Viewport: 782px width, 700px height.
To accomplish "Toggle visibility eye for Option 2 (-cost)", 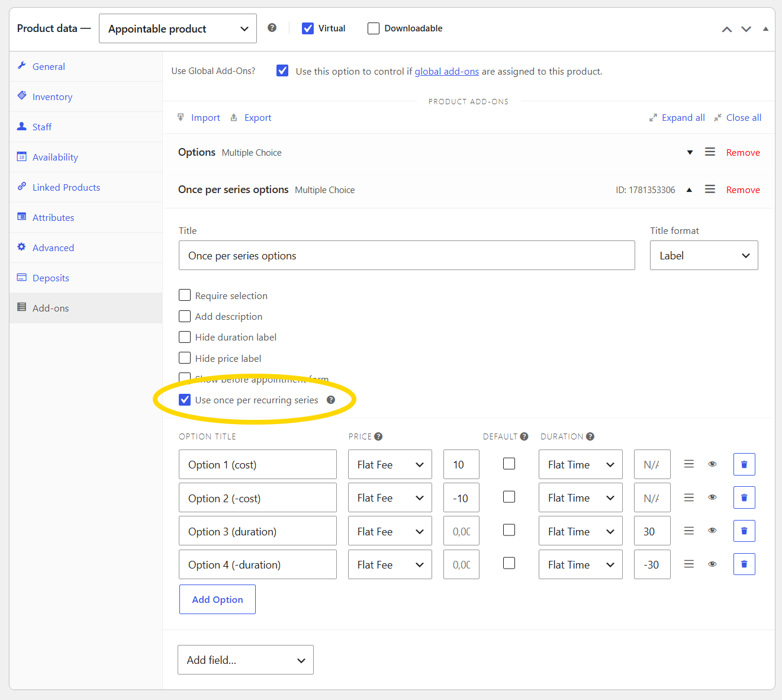I will [x=712, y=497].
